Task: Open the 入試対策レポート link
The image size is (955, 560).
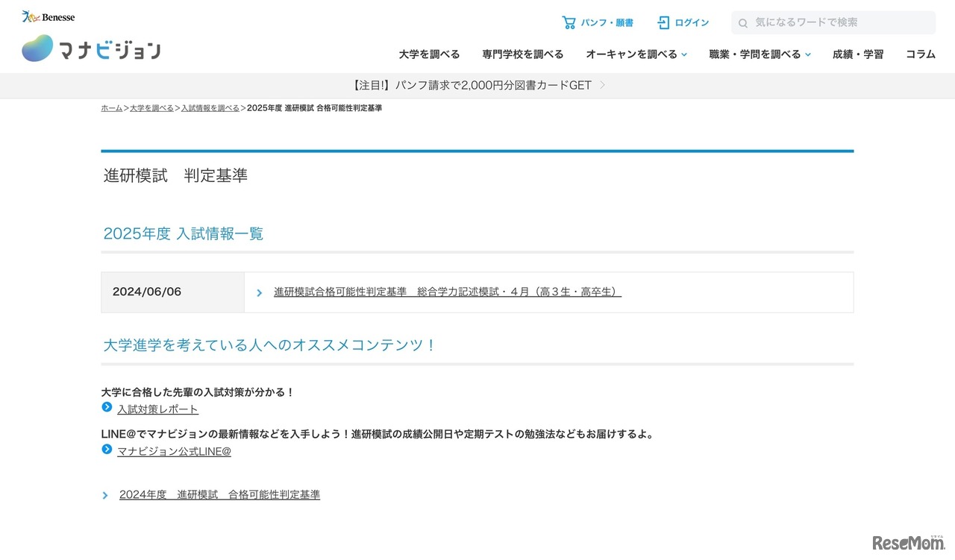Action: click(157, 409)
